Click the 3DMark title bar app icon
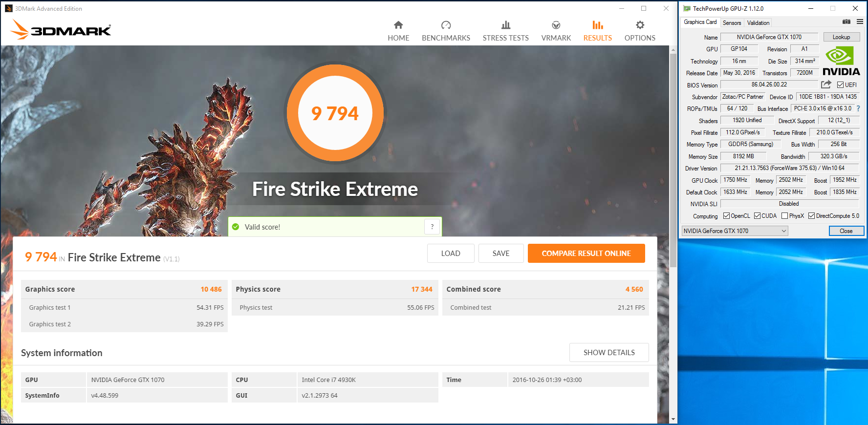Viewport: 868px width, 425px height. [8, 8]
